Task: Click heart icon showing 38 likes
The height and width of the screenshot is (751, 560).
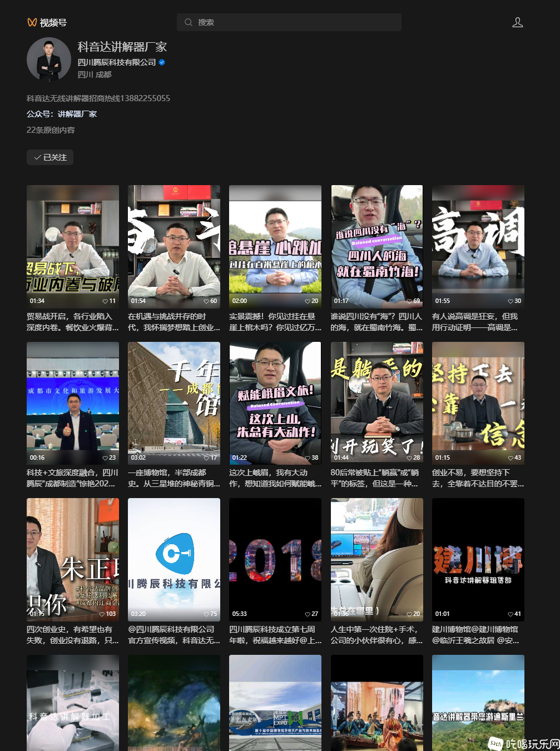Action: (308, 458)
